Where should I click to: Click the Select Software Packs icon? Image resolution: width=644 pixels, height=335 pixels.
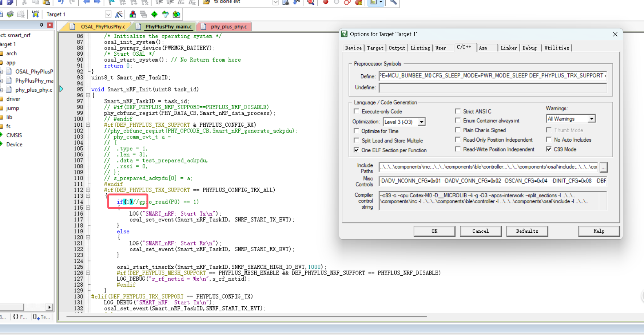[x=166, y=14]
